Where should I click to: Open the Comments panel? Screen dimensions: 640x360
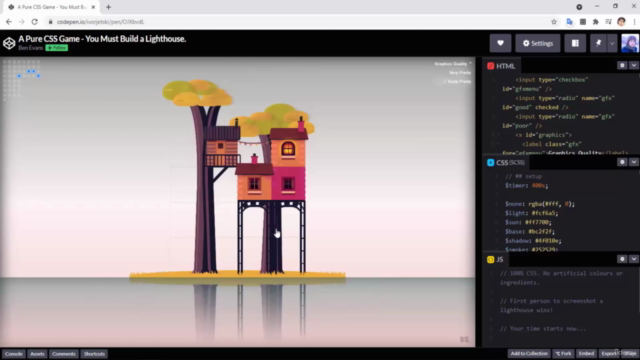pyautogui.click(x=64, y=354)
